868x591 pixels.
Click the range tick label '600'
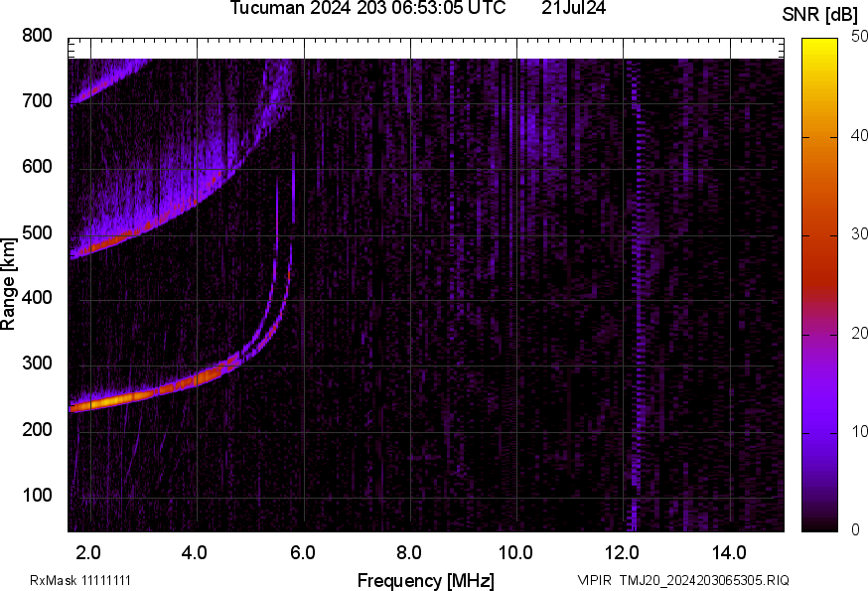pos(37,166)
